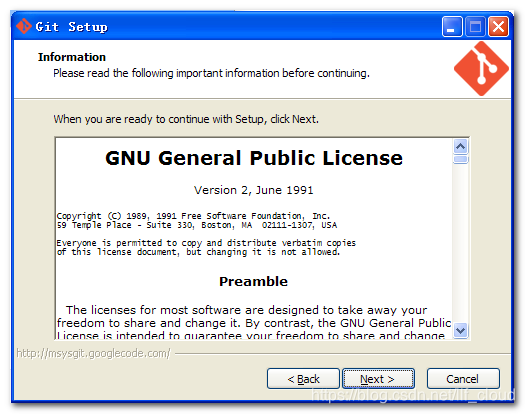Click the 'Everyone is permitted to copy' line
The image size is (525, 414).
tap(206, 243)
